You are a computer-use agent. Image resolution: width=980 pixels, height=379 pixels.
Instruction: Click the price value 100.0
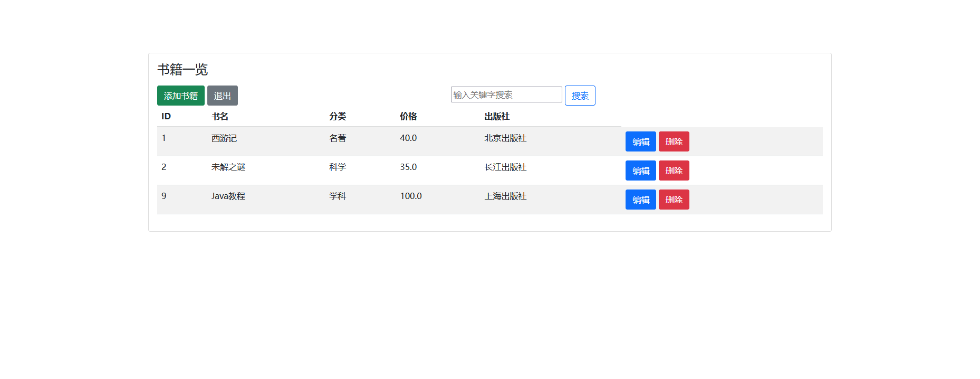pos(411,196)
